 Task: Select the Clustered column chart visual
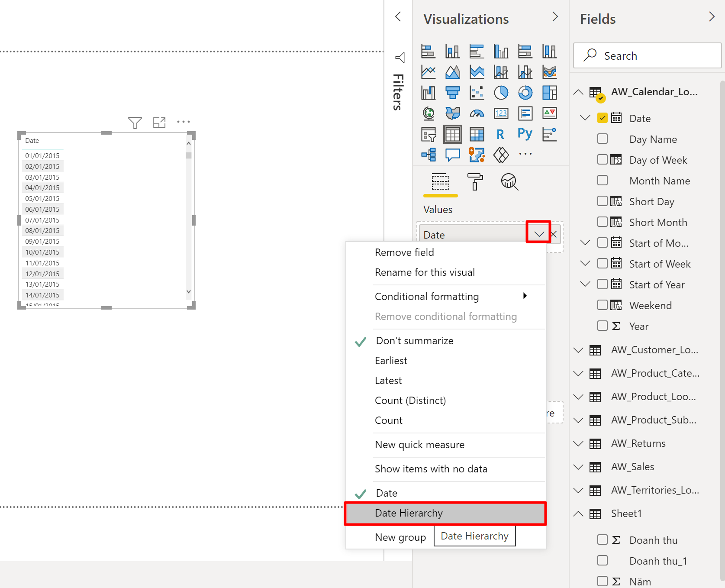click(501, 52)
